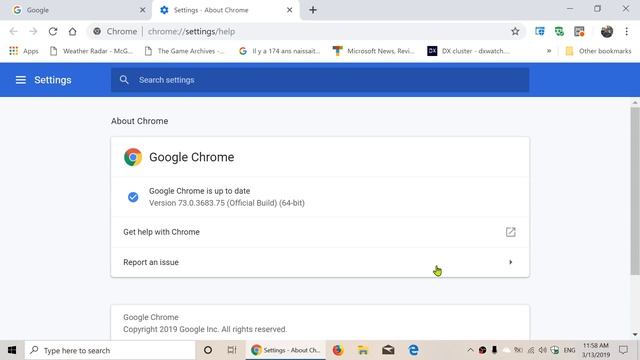Bookmark this page with the star
The height and width of the screenshot is (360, 640).
[515, 31]
